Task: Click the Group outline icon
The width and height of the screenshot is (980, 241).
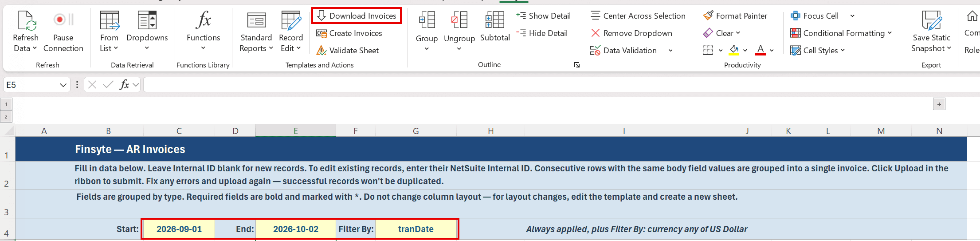Action: tap(427, 20)
